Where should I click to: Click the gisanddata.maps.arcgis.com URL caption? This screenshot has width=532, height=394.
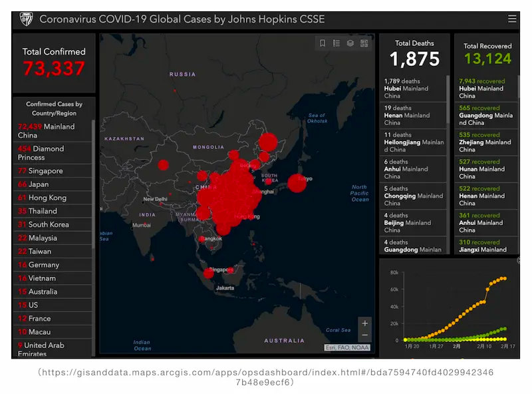click(x=265, y=377)
